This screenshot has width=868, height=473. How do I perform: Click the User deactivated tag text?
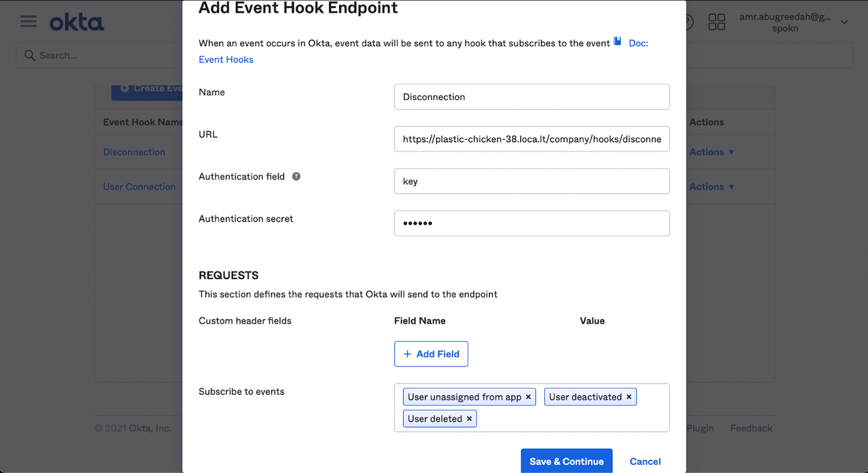coord(585,397)
